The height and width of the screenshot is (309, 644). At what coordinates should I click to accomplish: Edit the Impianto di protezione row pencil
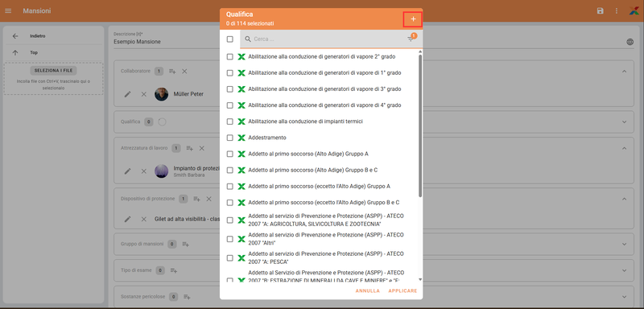tap(128, 171)
